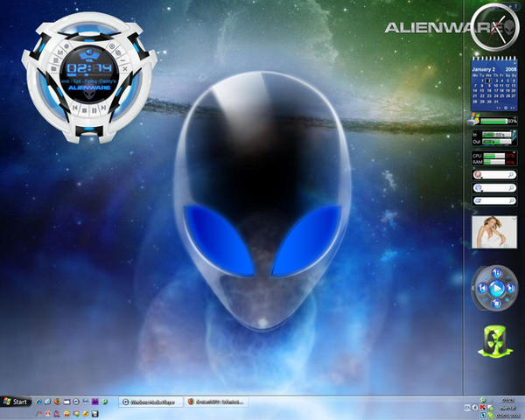Viewport: 525px width, 420px height.
Task: Click the purple quick launch icon
Action: tap(95, 402)
